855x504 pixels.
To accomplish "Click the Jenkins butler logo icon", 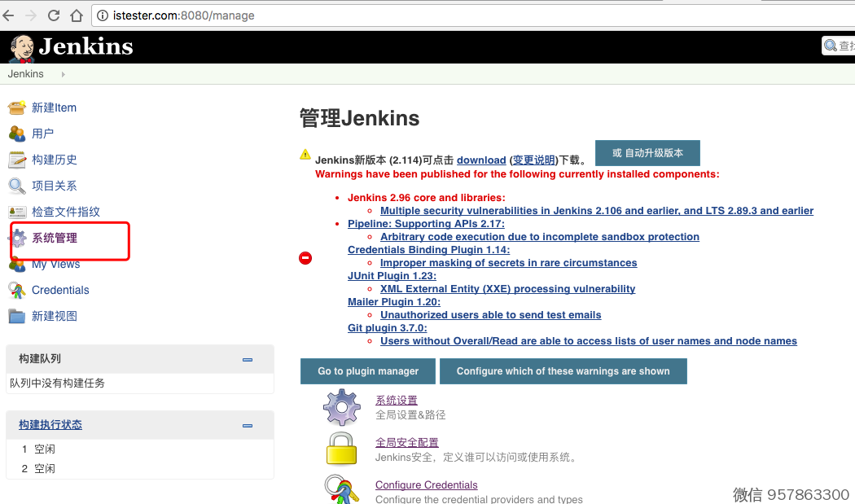I will pos(21,47).
